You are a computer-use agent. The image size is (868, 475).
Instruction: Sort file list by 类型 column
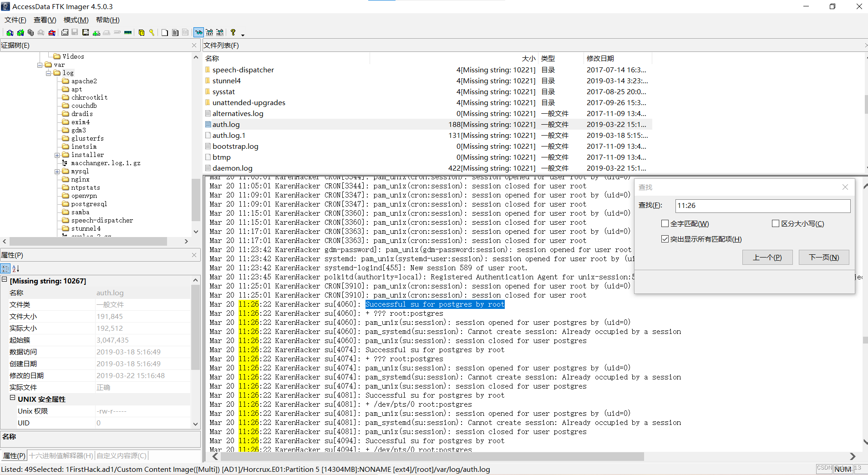click(x=561, y=58)
